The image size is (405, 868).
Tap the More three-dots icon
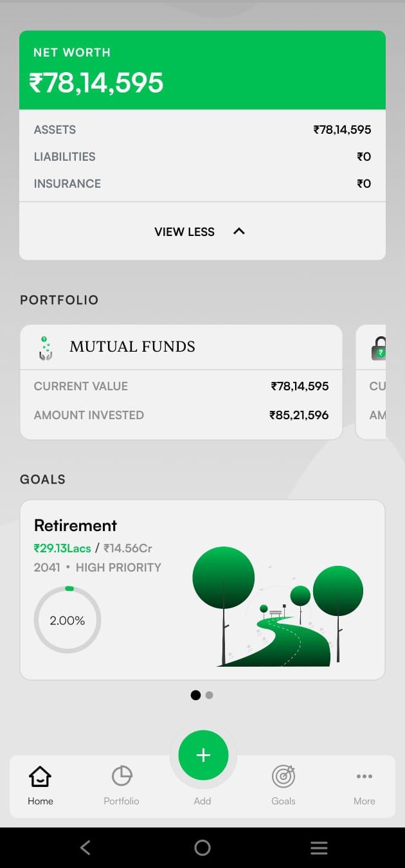click(364, 777)
